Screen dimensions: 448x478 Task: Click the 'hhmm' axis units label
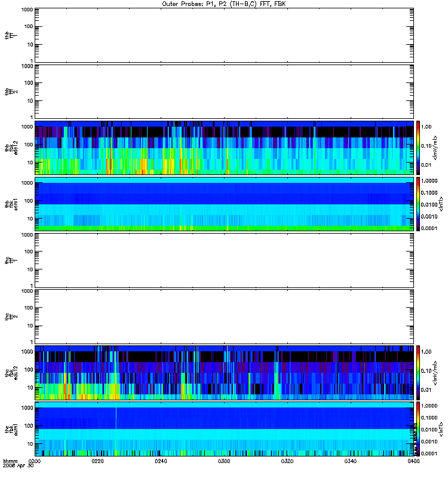click(x=10, y=461)
